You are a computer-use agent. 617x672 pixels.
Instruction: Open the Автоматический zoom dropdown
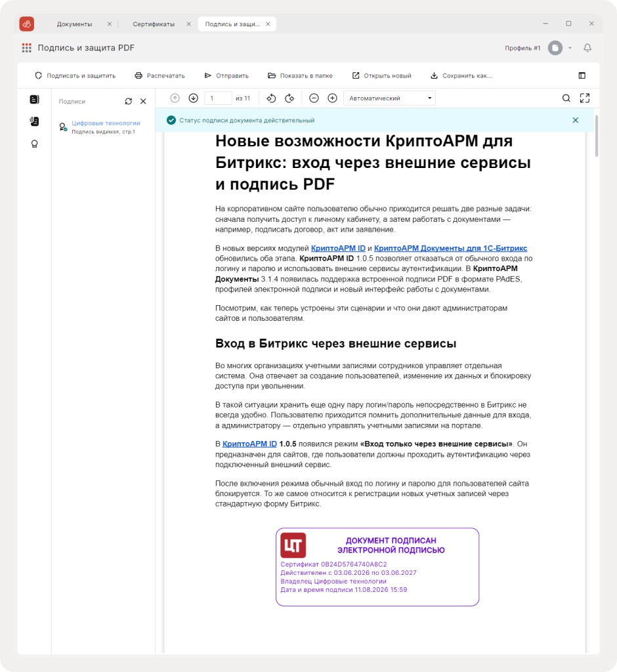pos(389,98)
